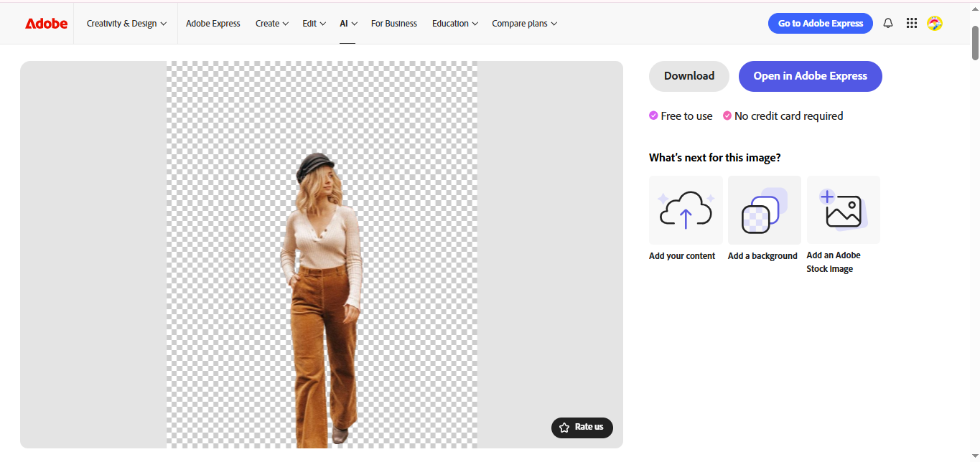
Task: Click the Go to Adobe Express button
Action: pyautogui.click(x=820, y=23)
